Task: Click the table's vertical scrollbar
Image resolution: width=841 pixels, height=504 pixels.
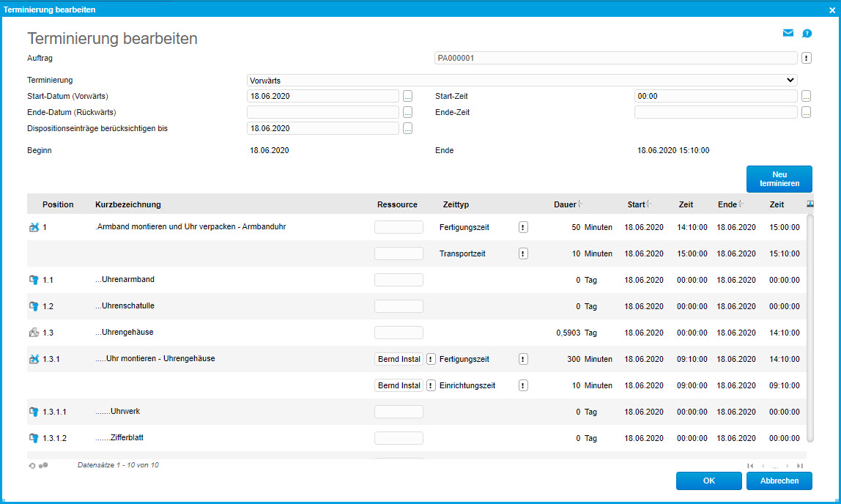Action: coord(809,328)
